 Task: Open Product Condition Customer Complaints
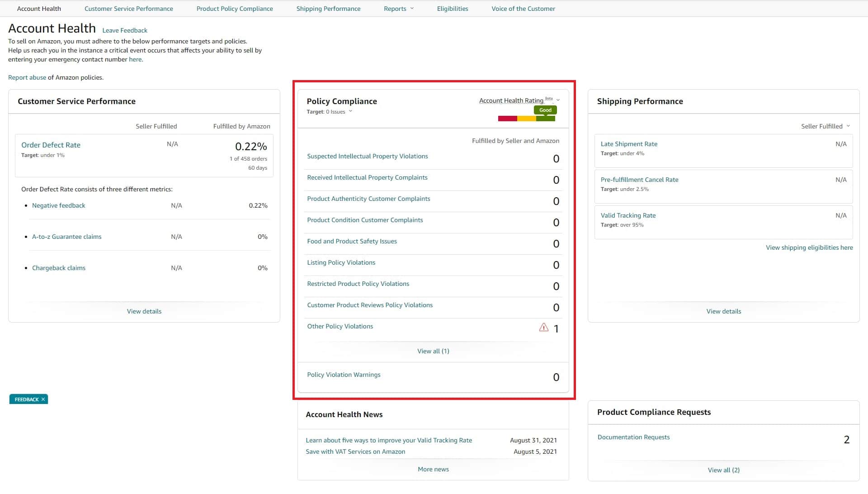[365, 220]
